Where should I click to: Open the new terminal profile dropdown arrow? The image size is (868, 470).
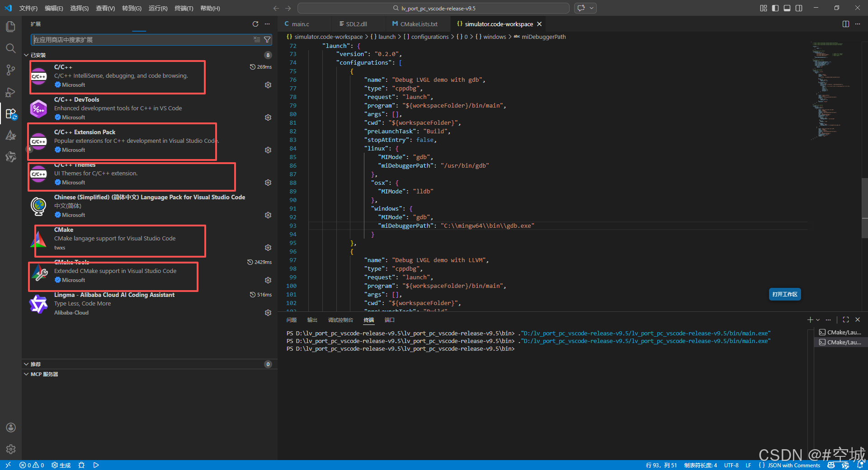coord(818,320)
